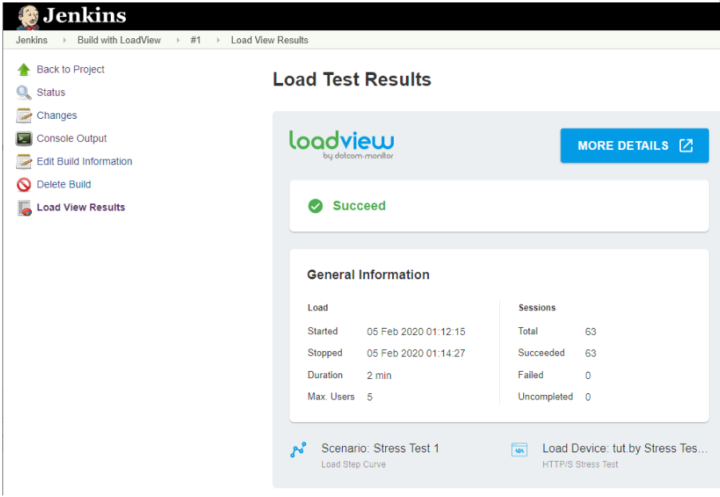Click the Edit Build Information notepad icon
This screenshot has width=720, height=497.
24,161
